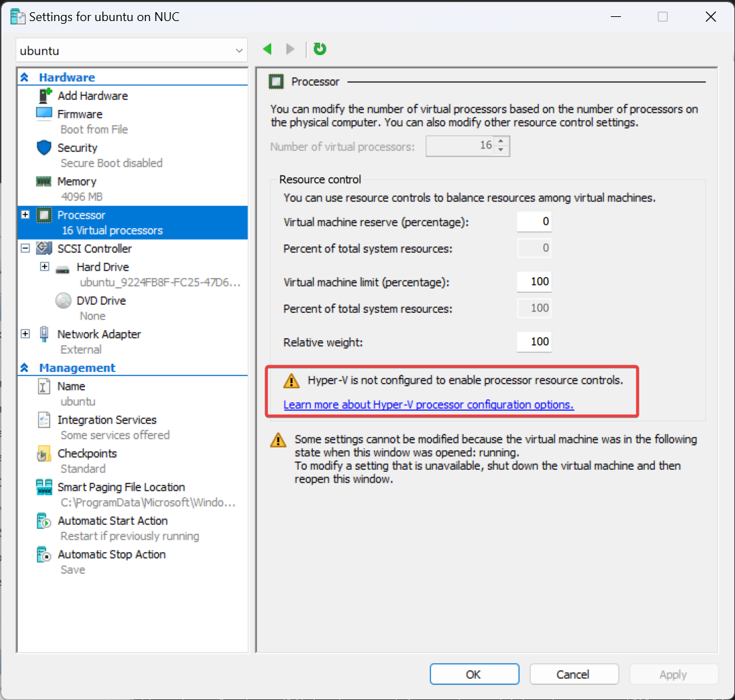This screenshot has width=735, height=700.
Task: Open Checkpoints settings icon
Action: pyautogui.click(x=44, y=454)
